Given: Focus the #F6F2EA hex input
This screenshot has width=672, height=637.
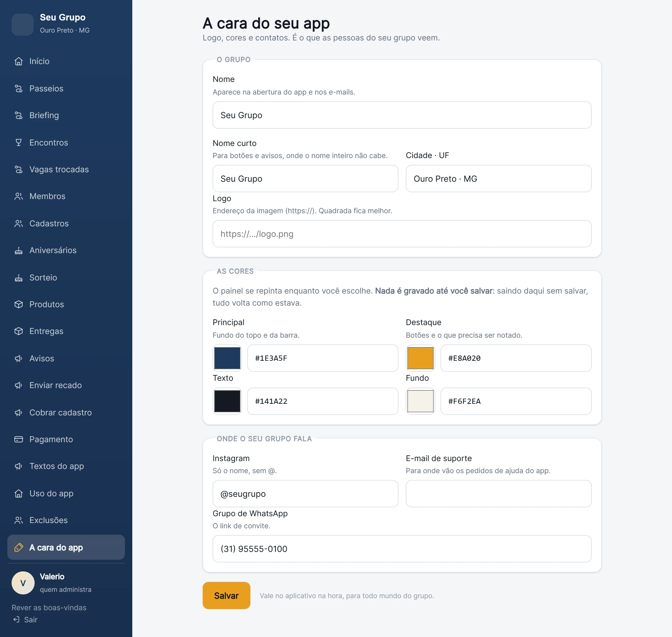Looking at the screenshot, I should (516, 401).
